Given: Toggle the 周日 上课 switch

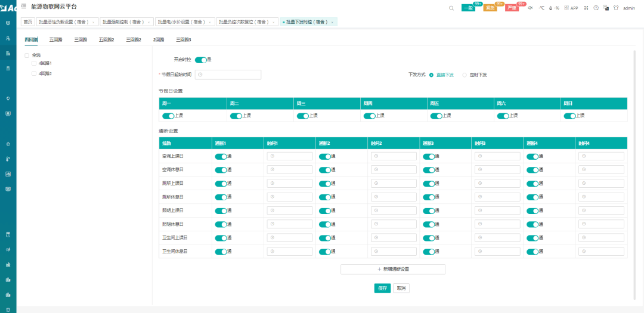Looking at the screenshot, I should [x=569, y=116].
